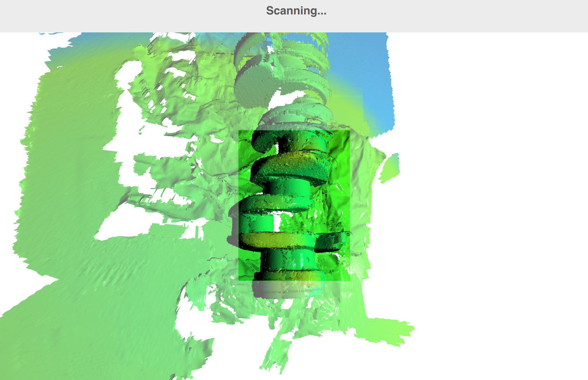The image size is (588, 380).
Task: Click the faded crank end below green frame
Action: click(x=287, y=290)
